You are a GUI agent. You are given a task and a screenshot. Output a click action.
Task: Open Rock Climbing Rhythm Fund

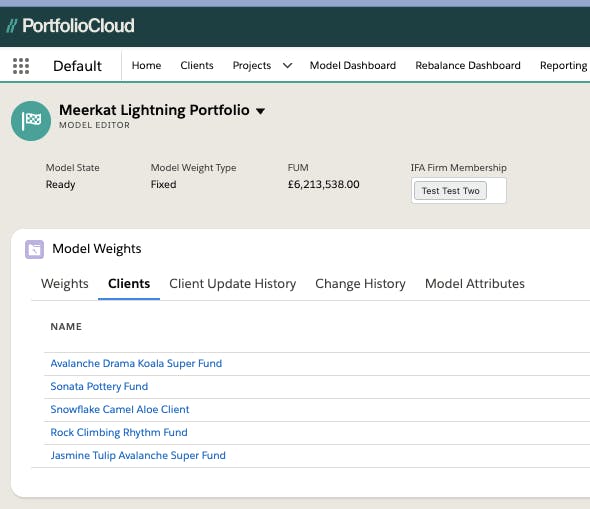point(119,432)
